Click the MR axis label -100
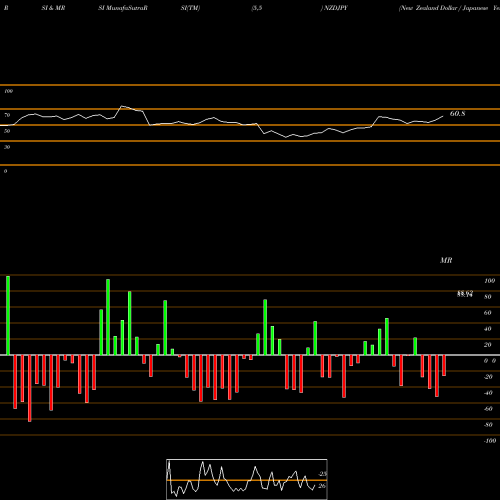The width and height of the screenshot is (500, 500). [490, 441]
